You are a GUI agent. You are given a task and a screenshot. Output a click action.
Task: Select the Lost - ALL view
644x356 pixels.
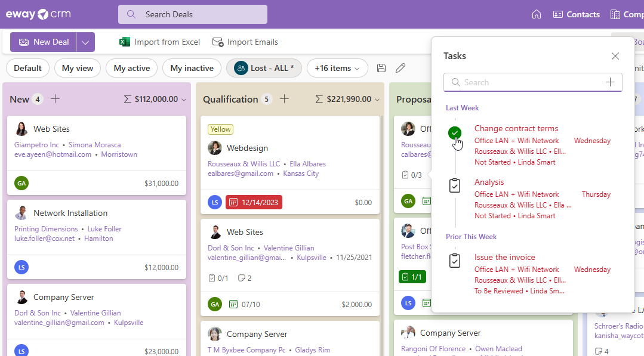click(264, 68)
